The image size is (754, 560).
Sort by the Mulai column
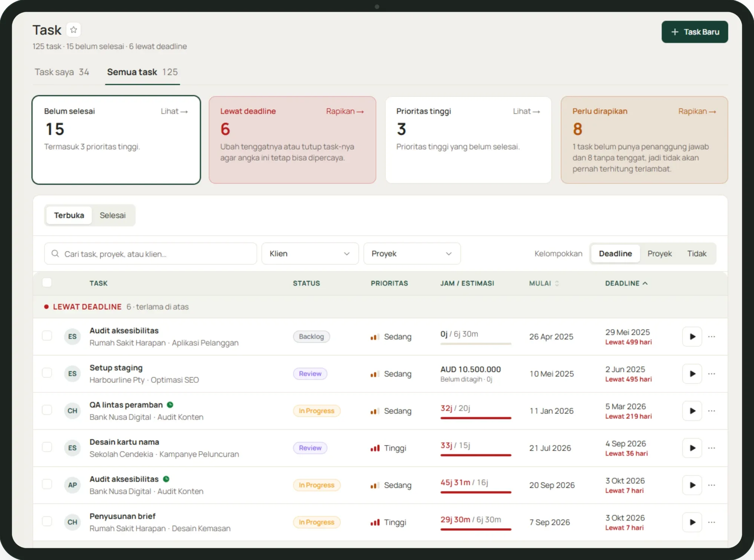pos(544,283)
